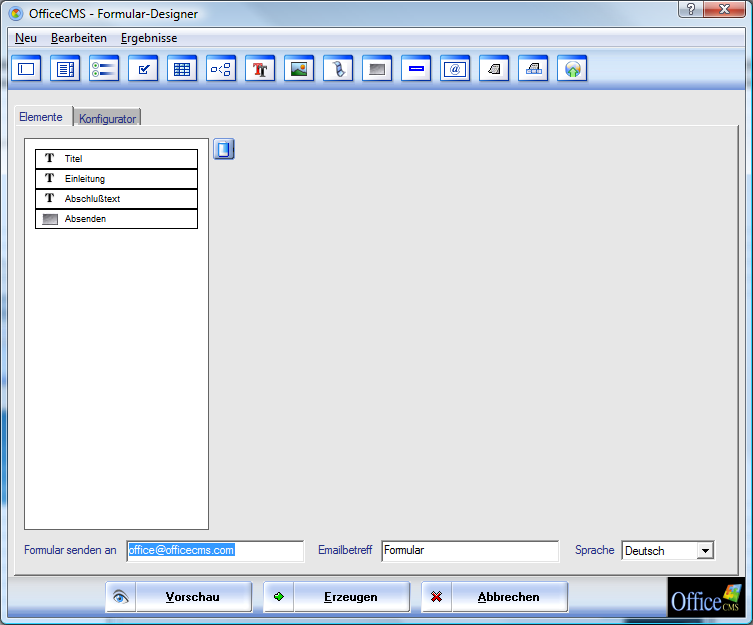This screenshot has width=753, height=625.
Task: Add a branching selection element
Action: click(x=221, y=69)
